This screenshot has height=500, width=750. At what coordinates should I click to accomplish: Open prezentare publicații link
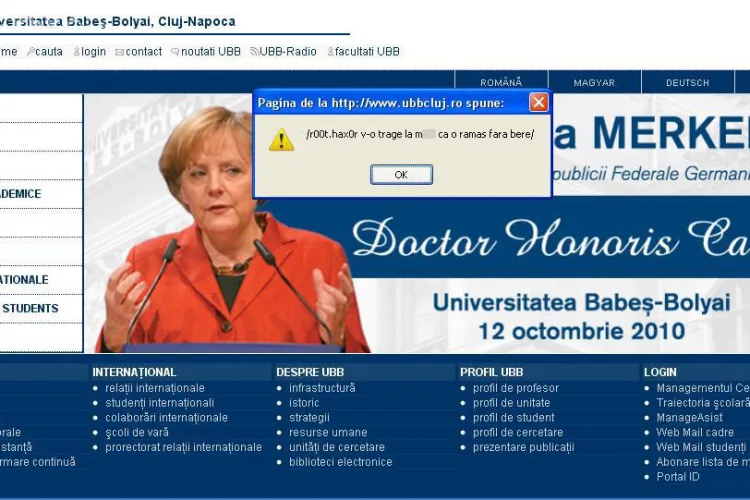pos(524,447)
